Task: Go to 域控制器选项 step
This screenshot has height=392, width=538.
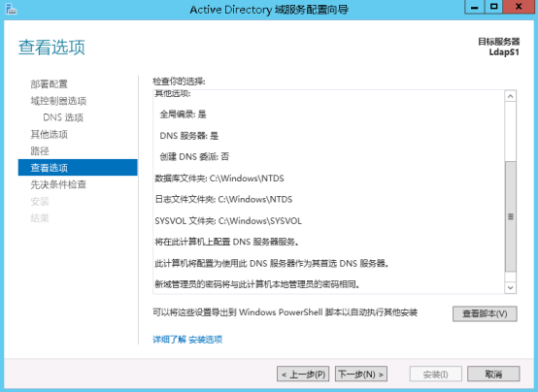Action: 58,101
